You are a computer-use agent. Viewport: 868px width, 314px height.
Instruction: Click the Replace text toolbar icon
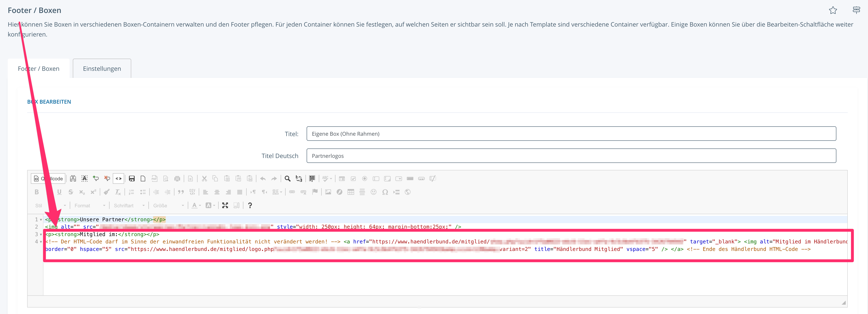click(x=299, y=179)
